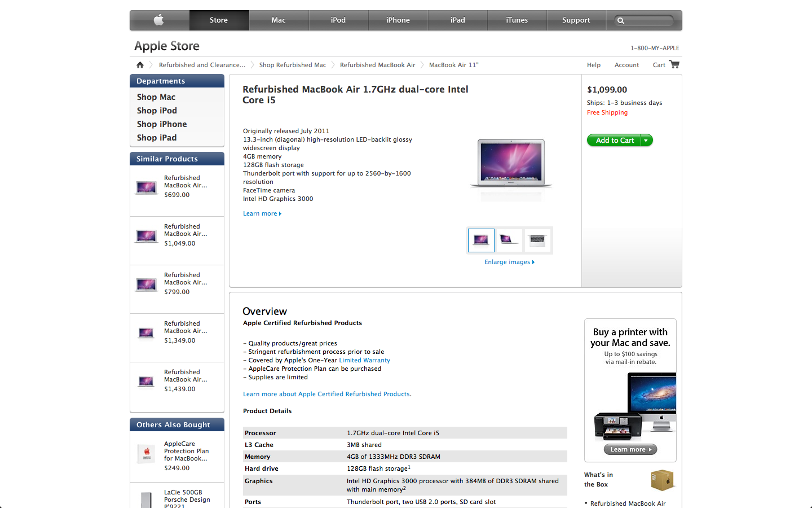812x508 pixels.
Task: Click the shopping cart icon
Action: 674,64
